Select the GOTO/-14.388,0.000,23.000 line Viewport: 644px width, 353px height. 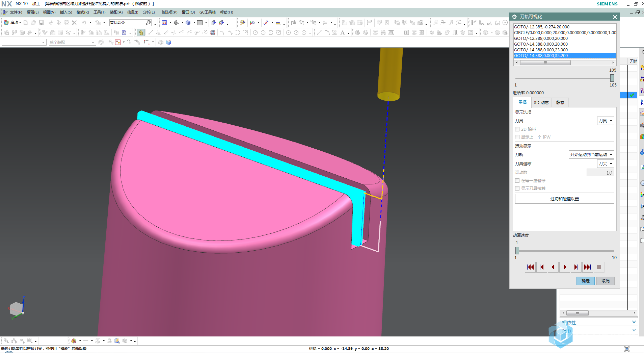click(565, 50)
